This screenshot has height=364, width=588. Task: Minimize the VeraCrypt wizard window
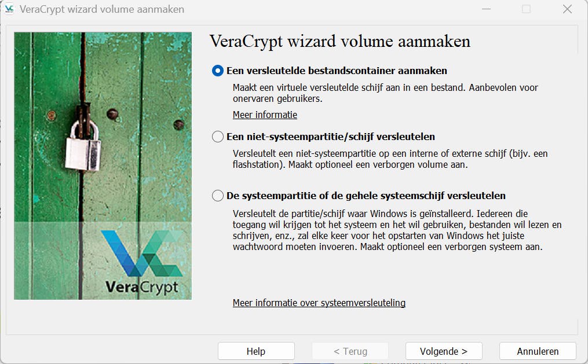tap(485, 9)
